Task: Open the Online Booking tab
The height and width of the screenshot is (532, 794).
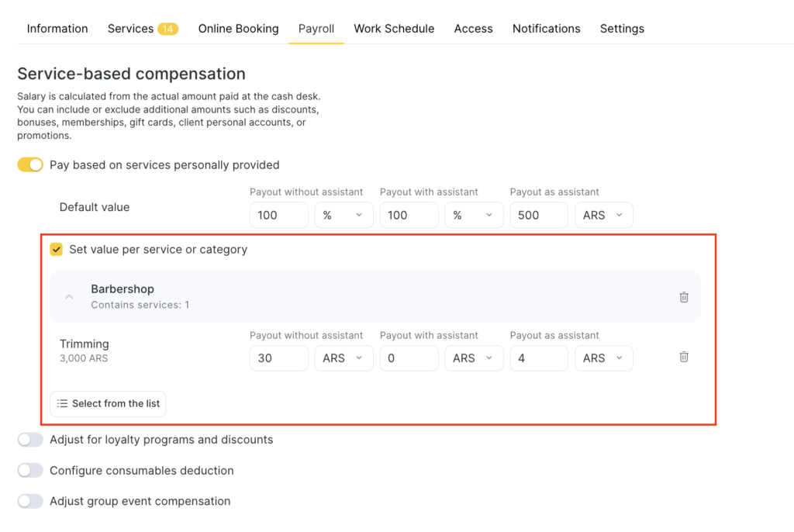Action: (x=238, y=29)
